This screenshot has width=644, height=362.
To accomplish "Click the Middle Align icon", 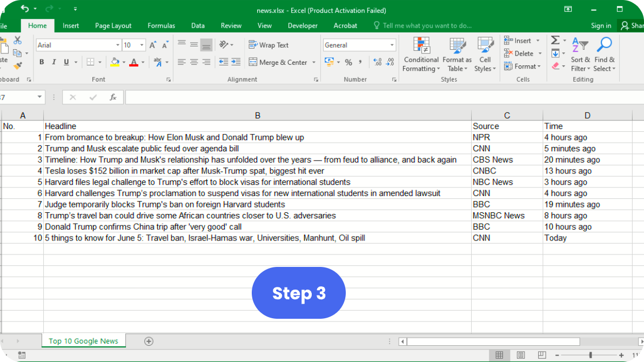I will tap(194, 44).
